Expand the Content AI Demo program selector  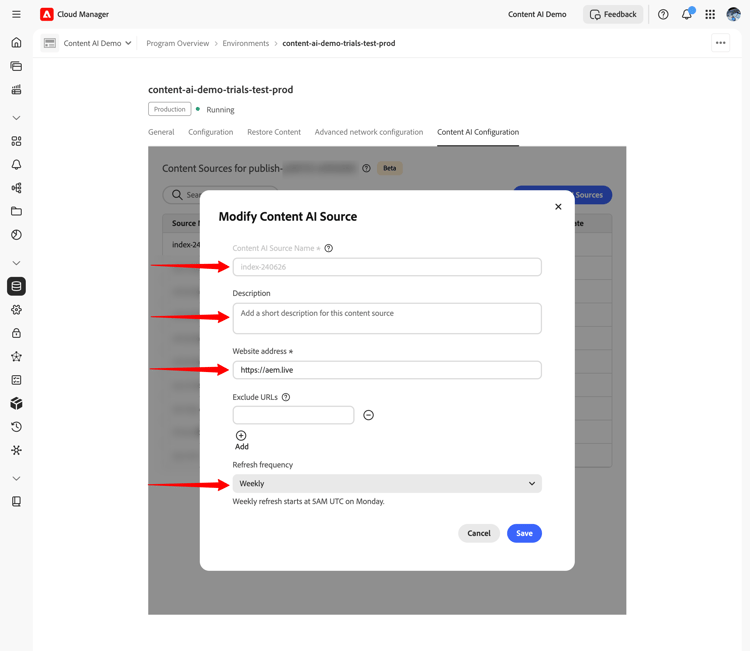[87, 43]
